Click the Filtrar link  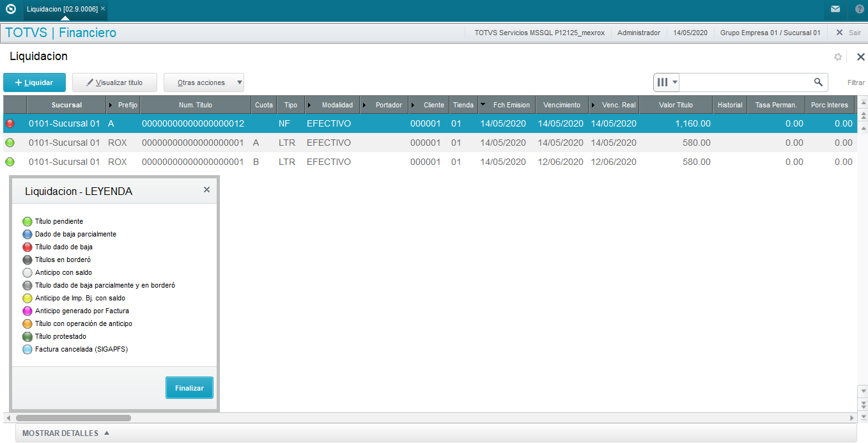coord(856,82)
